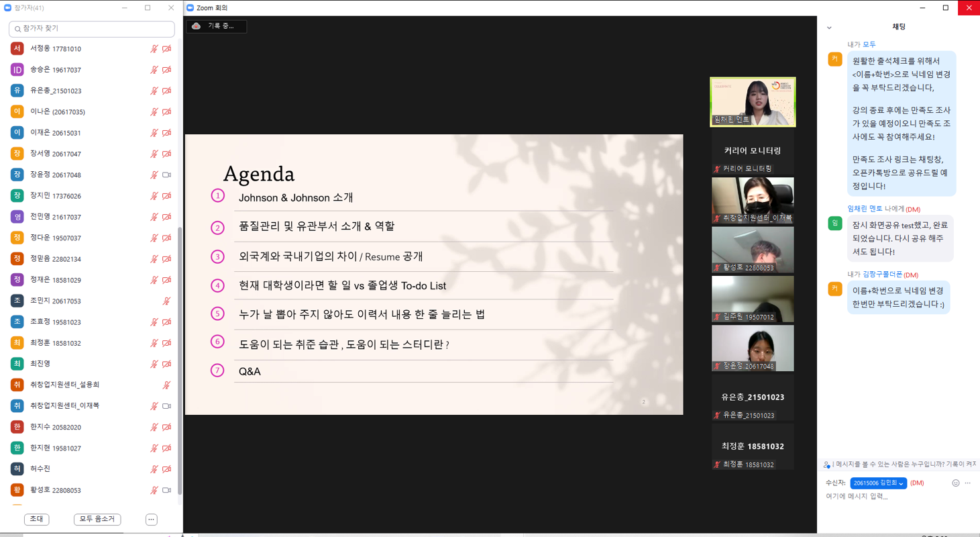
Task: Open the participants panel more options button
Action: [151, 520]
